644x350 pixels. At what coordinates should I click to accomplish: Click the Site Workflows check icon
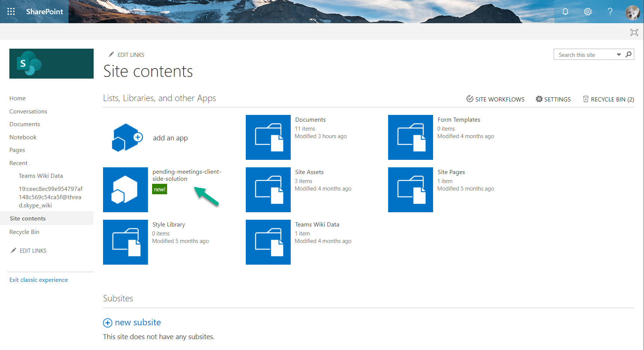pos(470,99)
